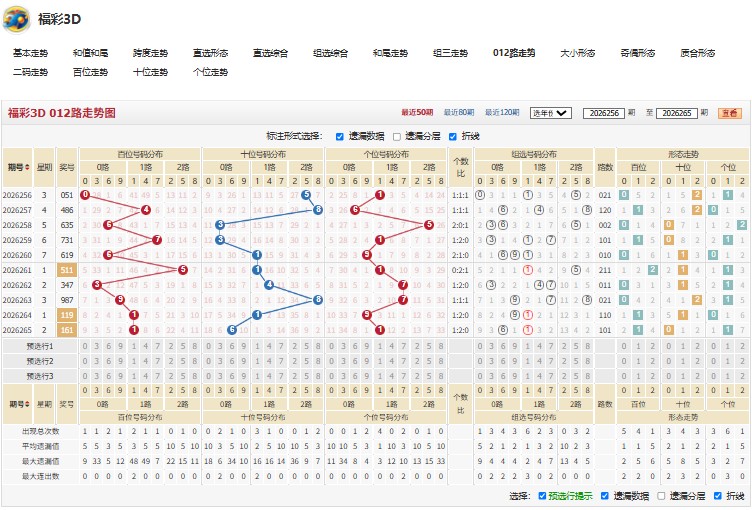The width and height of the screenshot is (752, 510).
Task: Open 直选形态 menu item
Action: (210, 53)
